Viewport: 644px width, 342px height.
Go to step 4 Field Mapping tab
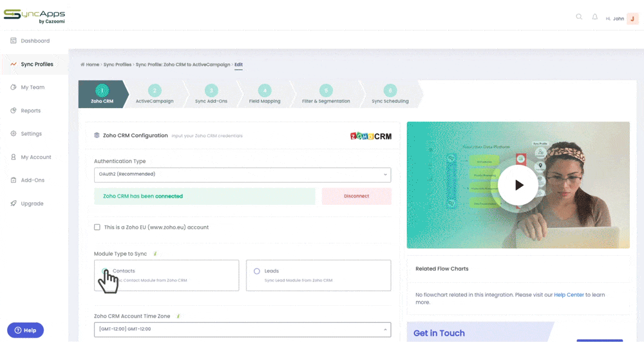265,95
